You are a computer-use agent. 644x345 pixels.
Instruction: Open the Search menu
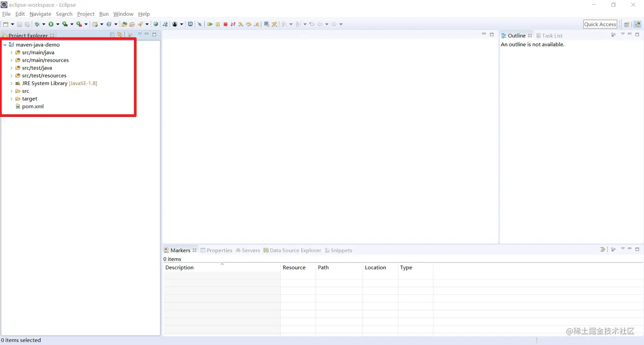pyautogui.click(x=64, y=14)
